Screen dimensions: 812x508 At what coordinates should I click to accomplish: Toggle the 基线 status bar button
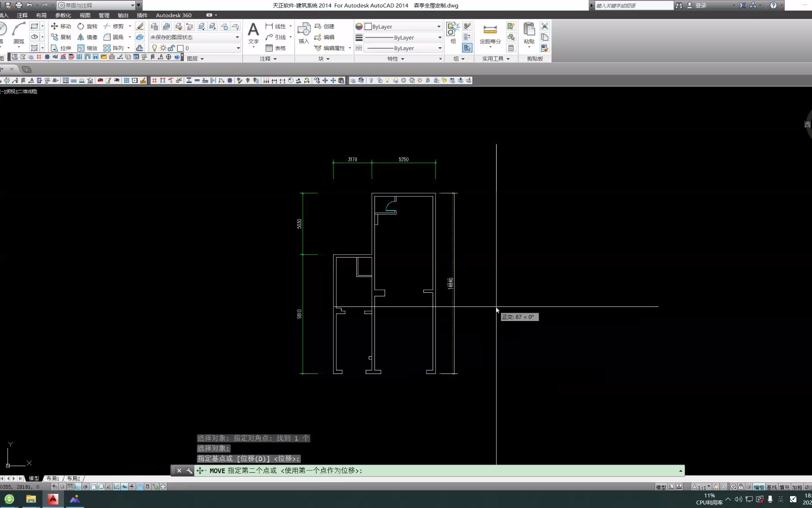point(771,487)
